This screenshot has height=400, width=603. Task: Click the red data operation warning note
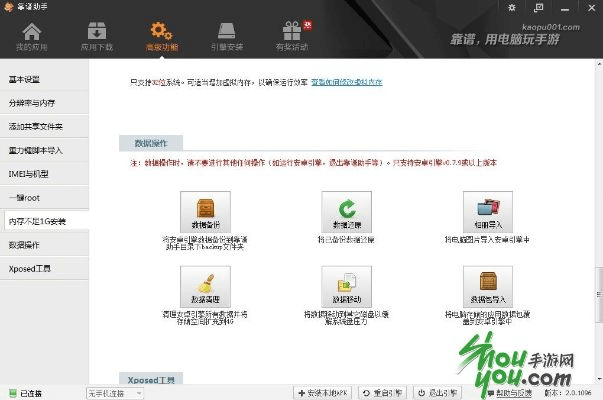pyautogui.click(x=313, y=163)
